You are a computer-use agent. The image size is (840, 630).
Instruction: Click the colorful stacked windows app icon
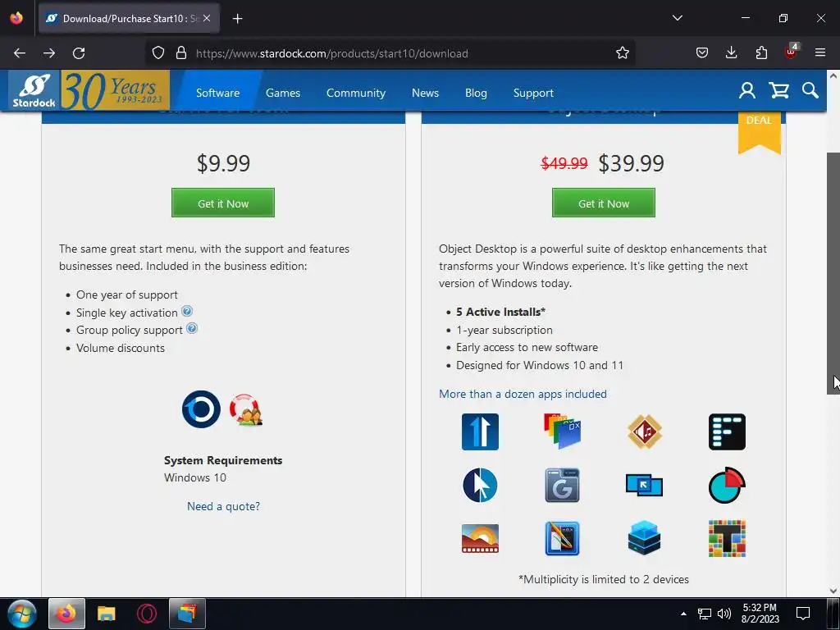pyautogui.click(x=562, y=431)
